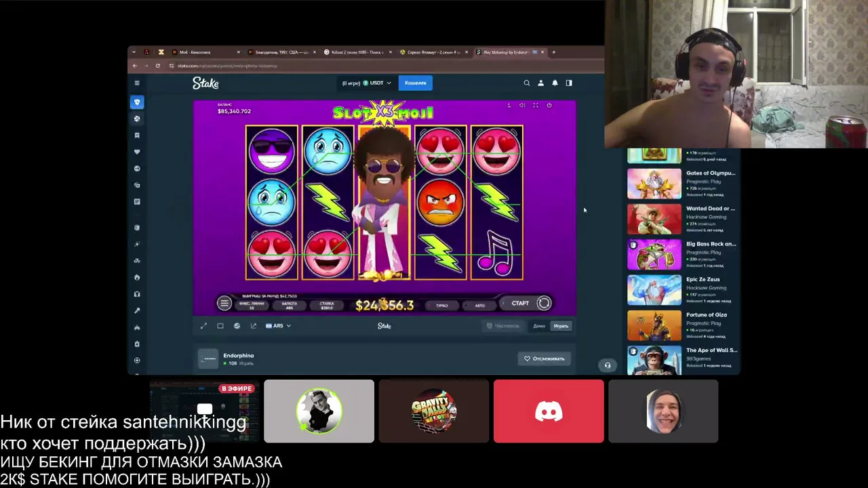868x488 pixels.
Task: Open the Epic Ze Zeus game thumbnail
Action: pyautogui.click(x=654, y=289)
